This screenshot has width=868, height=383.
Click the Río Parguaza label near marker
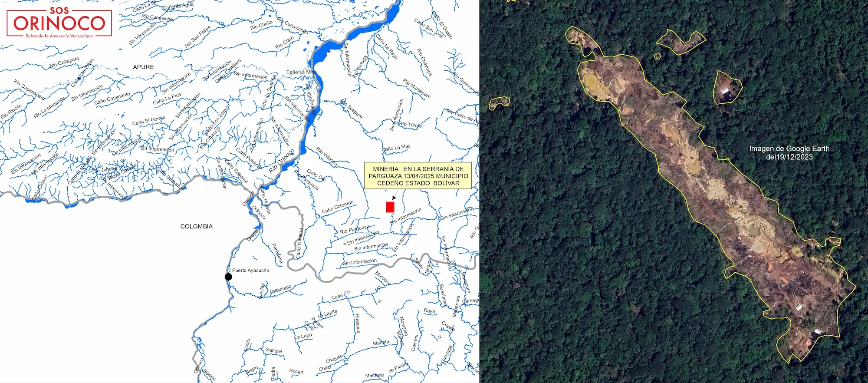(355, 229)
